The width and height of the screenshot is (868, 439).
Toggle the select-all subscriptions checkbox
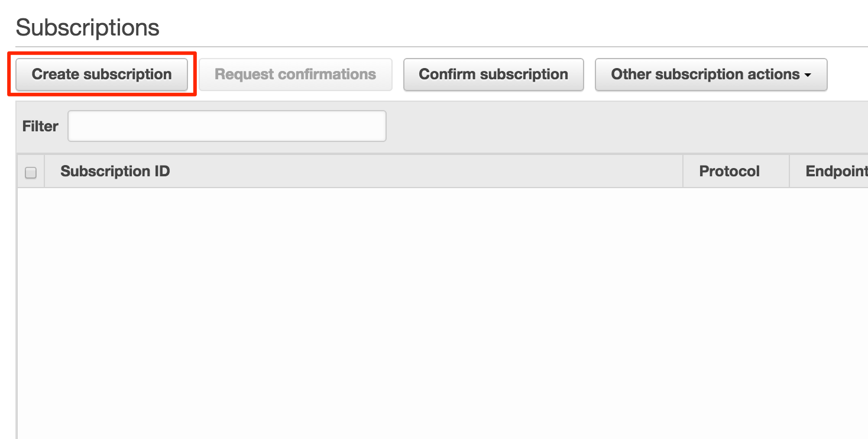pos(30,171)
